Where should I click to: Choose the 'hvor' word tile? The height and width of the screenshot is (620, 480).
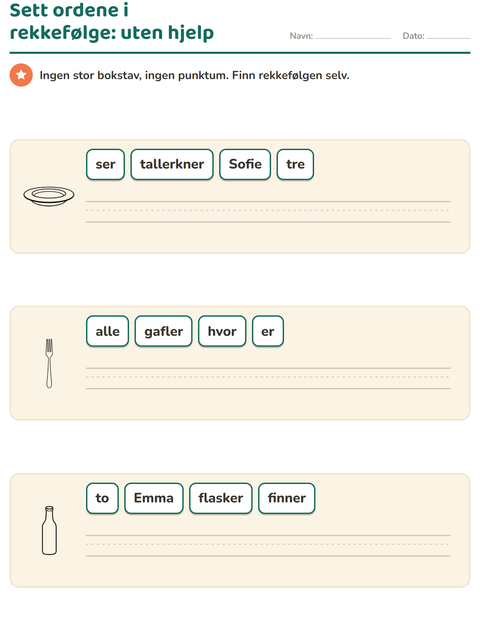pyautogui.click(x=222, y=331)
